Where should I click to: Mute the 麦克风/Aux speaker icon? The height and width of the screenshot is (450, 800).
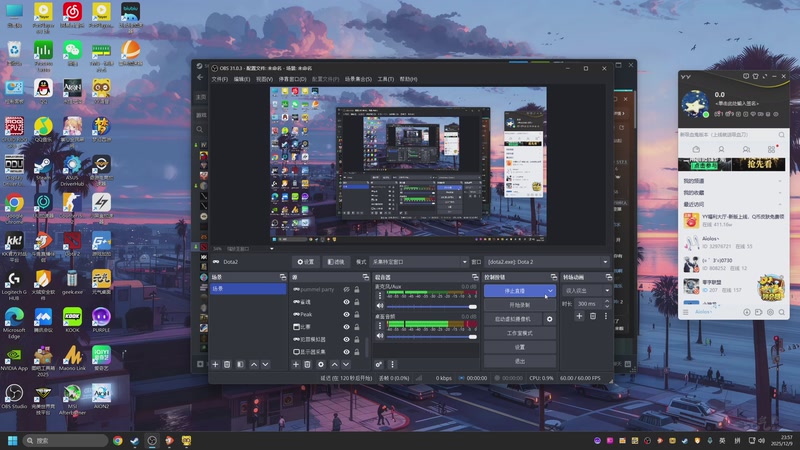click(x=380, y=306)
